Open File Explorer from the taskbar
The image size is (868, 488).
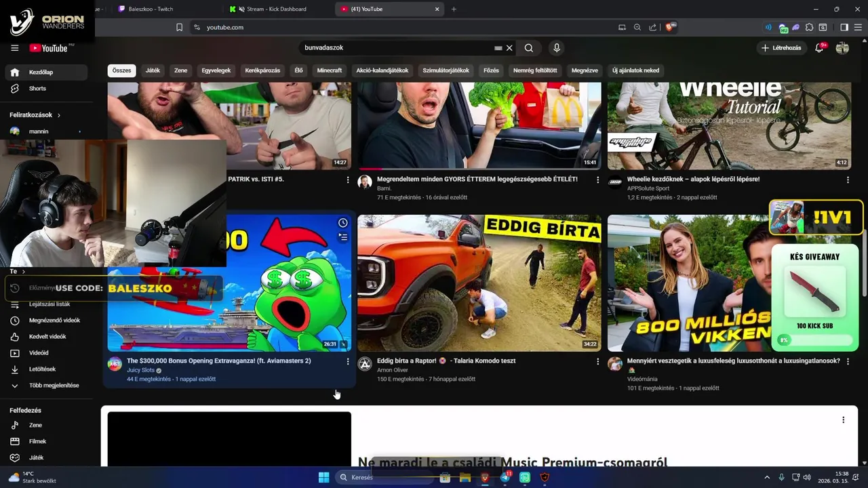tap(465, 477)
